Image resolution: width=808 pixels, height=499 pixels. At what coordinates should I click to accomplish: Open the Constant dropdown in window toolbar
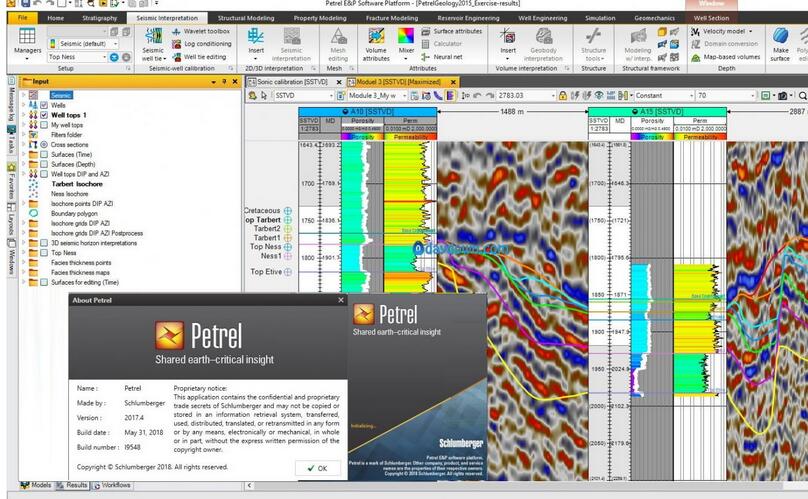coord(691,95)
